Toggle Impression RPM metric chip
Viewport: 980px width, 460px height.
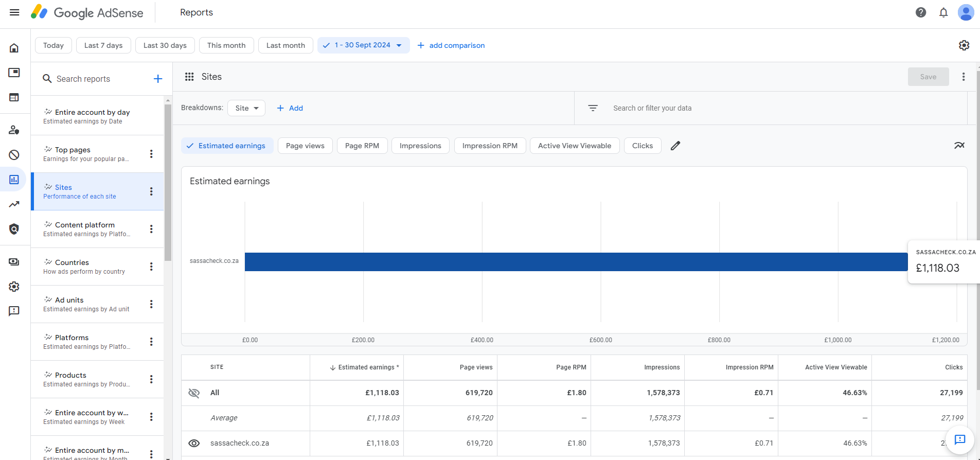pyautogui.click(x=490, y=146)
